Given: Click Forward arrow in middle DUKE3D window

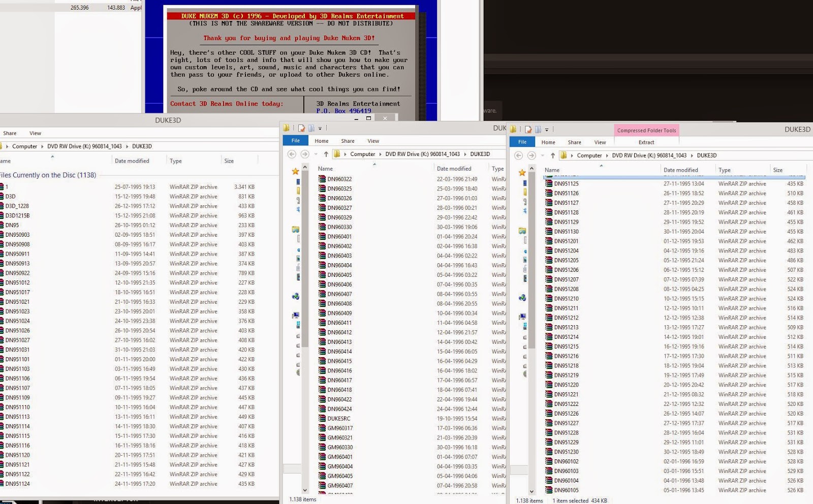Looking at the screenshot, I should pyautogui.click(x=305, y=154).
